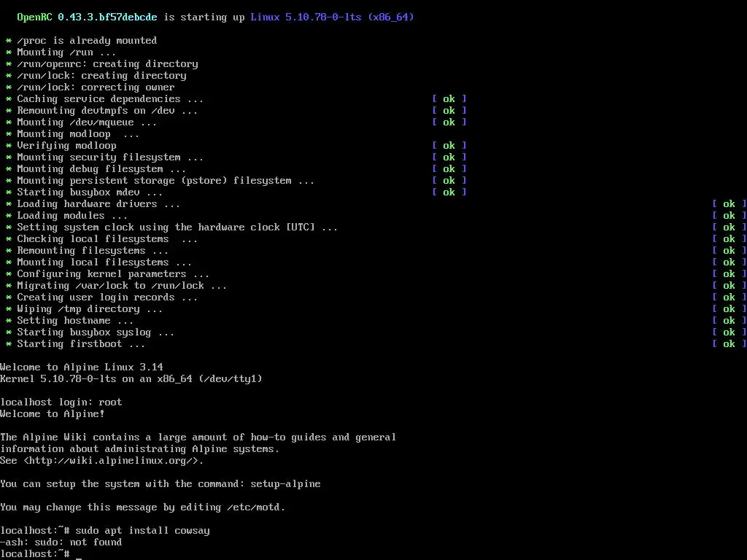
Task: Click the "OpenRC 0.43.3.bf57debcde" header text
Action: click(x=87, y=17)
